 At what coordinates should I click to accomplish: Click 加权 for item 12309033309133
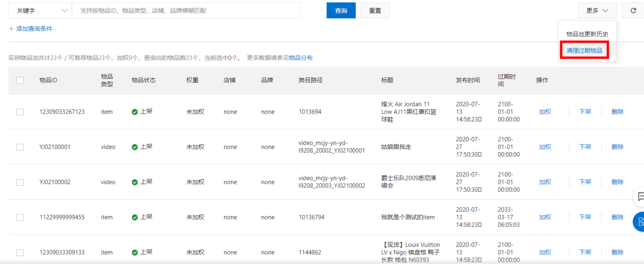coord(545,252)
